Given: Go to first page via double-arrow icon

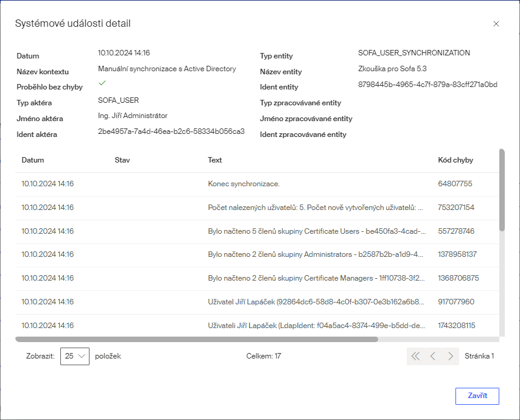Looking at the screenshot, I should coord(415,356).
